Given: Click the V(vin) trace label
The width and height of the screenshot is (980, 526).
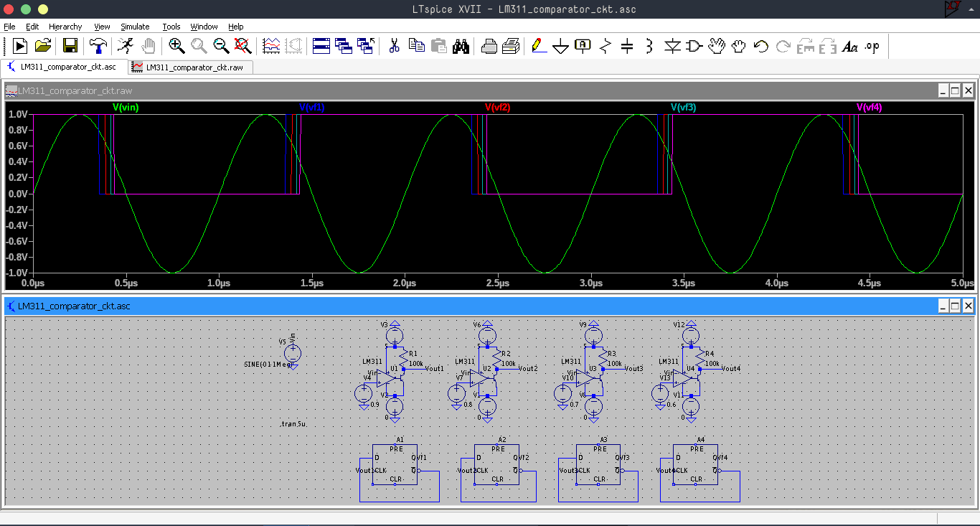Looking at the screenshot, I should tap(126, 108).
